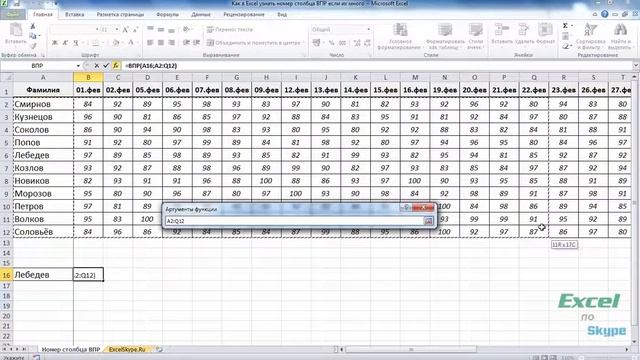Click the Copy icon in the clipboard group
Image resolution: width=640 pixels, height=360 pixels.
click(x=33, y=36)
